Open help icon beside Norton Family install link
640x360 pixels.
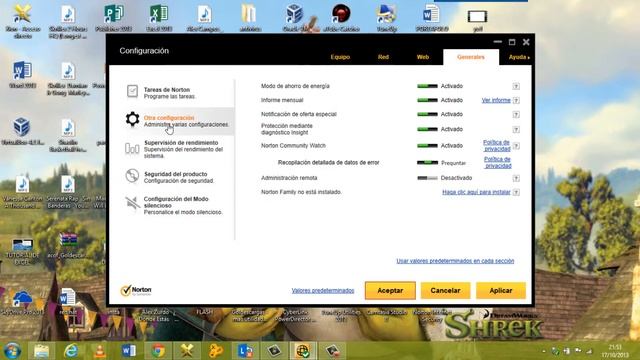pos(516,192)
